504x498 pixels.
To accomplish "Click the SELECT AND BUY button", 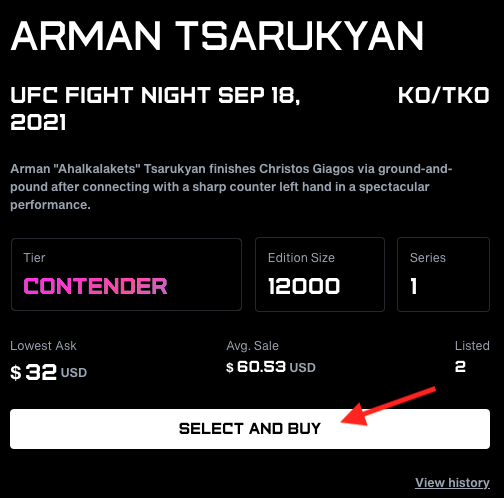I will (250, 429).
